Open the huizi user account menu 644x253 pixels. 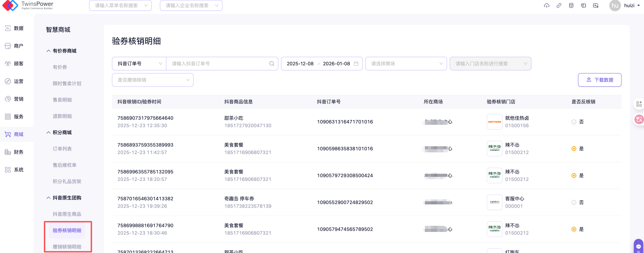coord(630,5)
